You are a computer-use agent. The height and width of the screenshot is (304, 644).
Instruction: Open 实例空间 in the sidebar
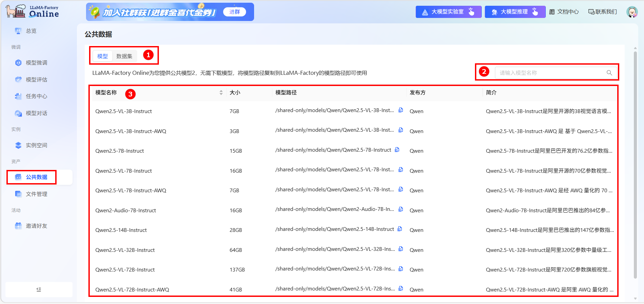37,145
